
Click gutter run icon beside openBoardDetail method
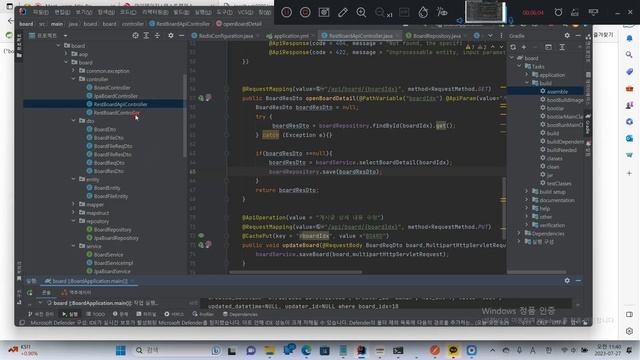(x=201, y=98)
